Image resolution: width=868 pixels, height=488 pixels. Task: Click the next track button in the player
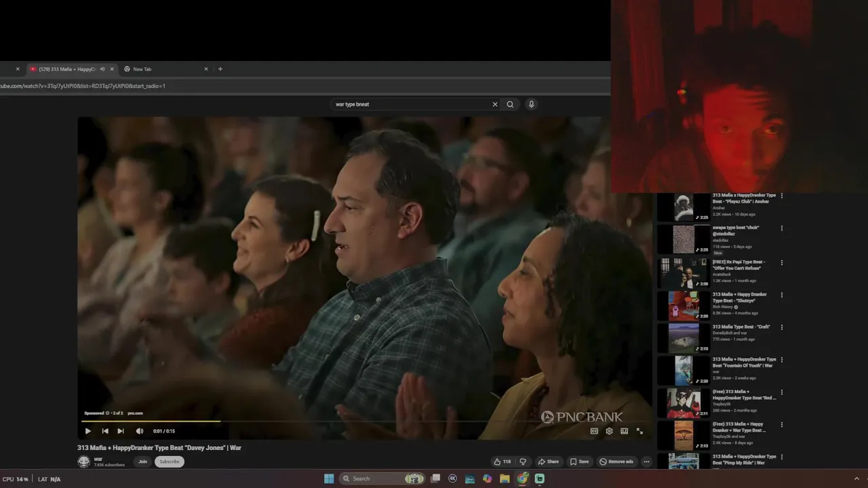(x=121, y=431)
